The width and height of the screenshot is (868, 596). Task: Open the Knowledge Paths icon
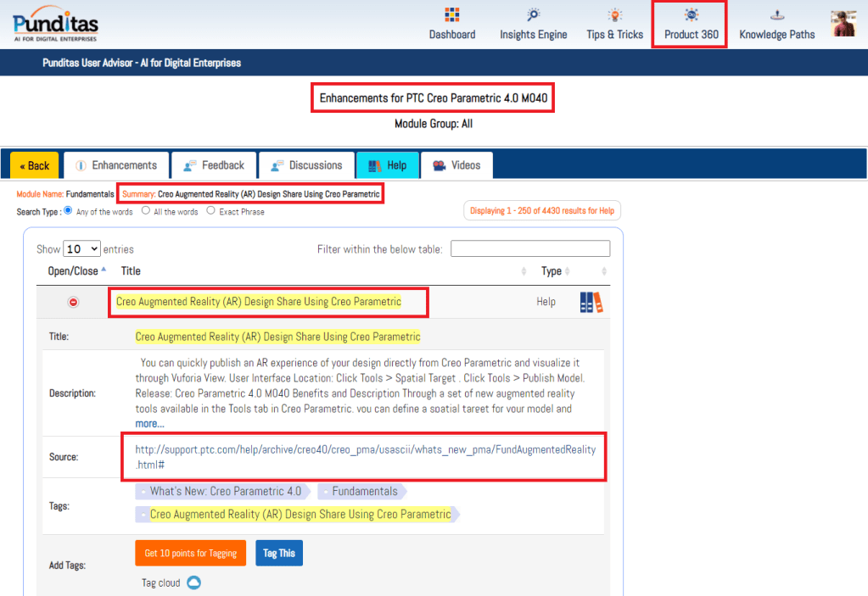[776, 15]
